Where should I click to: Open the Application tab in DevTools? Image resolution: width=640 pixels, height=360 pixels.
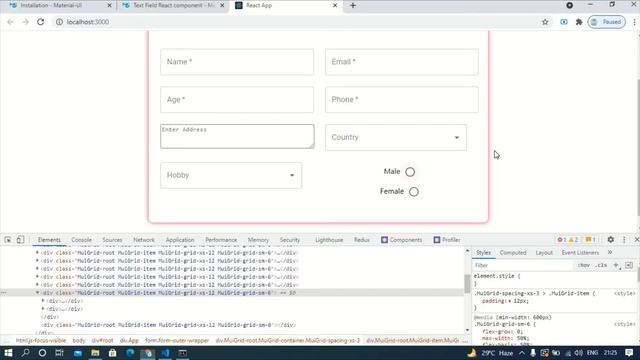(x=180, y=240)
